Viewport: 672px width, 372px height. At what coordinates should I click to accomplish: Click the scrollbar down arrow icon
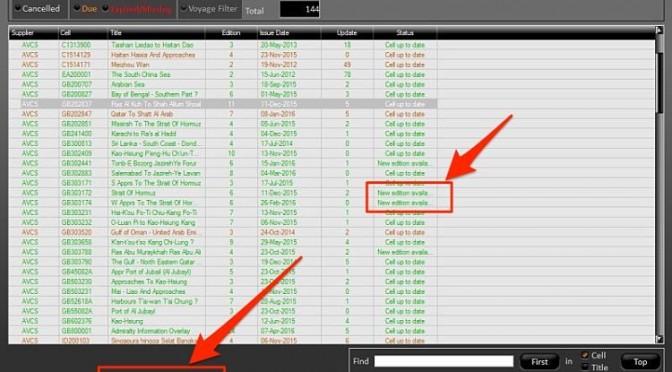(x=659, y=339)
